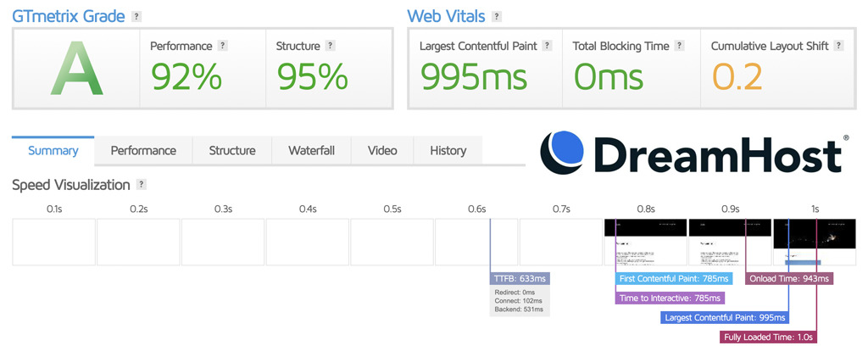868x357 pixels.
Task: Click Onload Time: 943ms marker
Action: [789, 278]
